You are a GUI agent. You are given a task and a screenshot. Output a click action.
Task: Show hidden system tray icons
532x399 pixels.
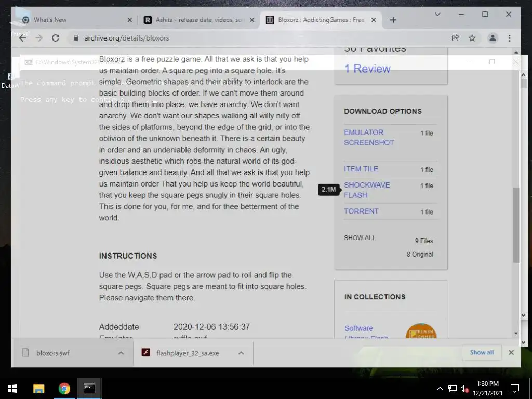[x=440, y=389]
